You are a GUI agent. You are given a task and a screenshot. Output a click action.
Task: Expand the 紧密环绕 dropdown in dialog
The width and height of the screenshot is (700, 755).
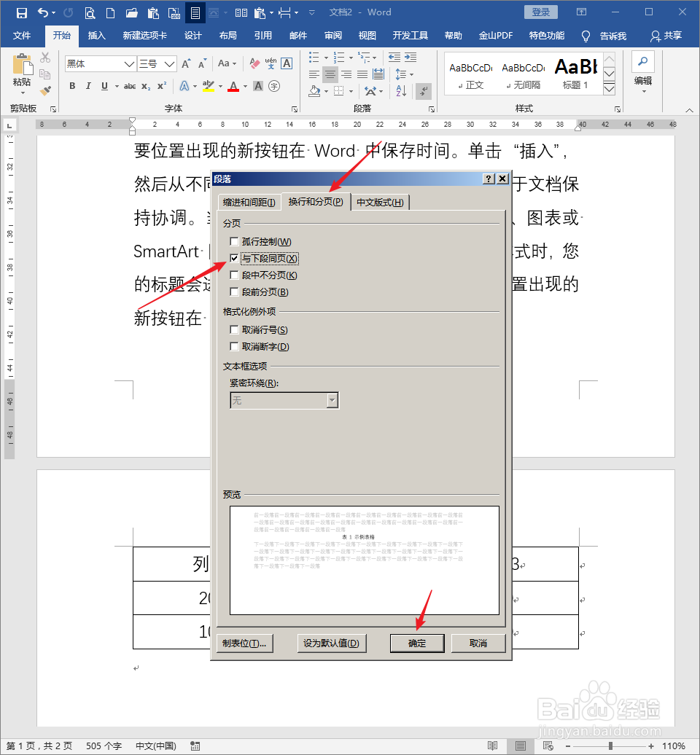tap(332, 400)
